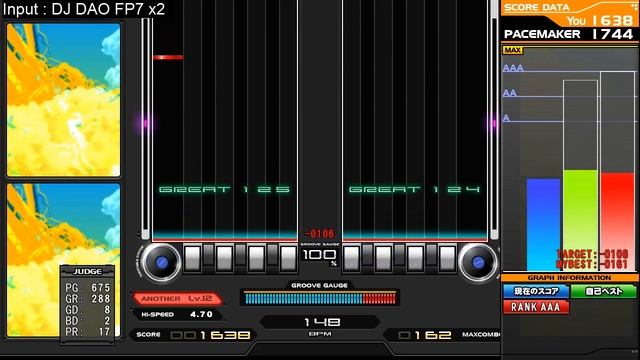
Task: Click the PACEMAKER 1744 score line
Action: (569, 34)
